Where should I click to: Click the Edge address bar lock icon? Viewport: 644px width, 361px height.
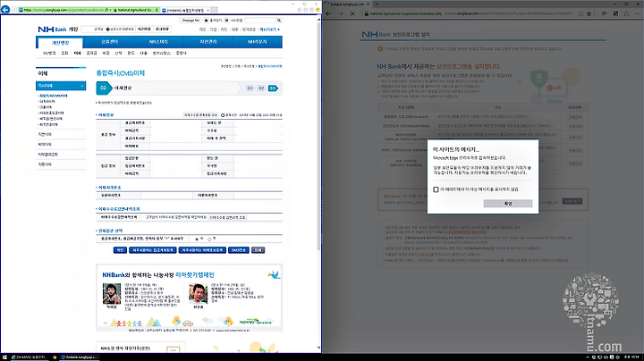point(367,13)
